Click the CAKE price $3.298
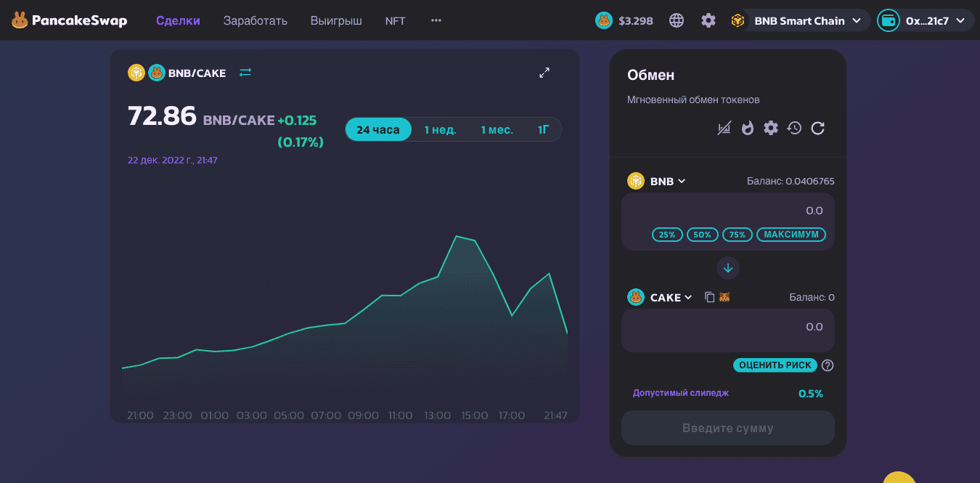Screen dimensions: 980x483 click(x=636, y=21)
